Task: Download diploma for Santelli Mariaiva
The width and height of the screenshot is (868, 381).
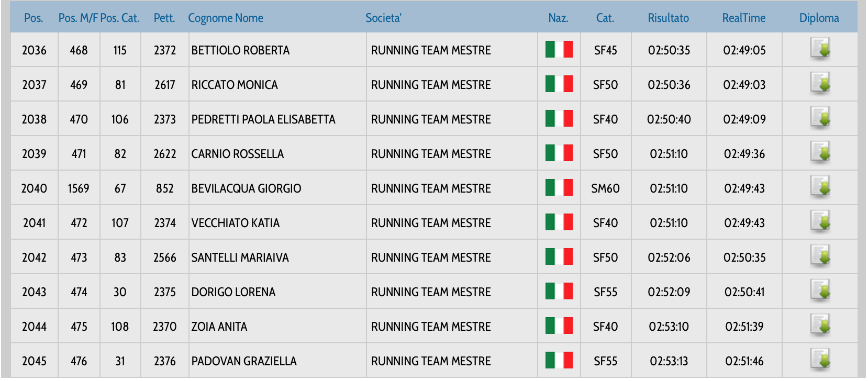Action: click(x=820, y=256)
